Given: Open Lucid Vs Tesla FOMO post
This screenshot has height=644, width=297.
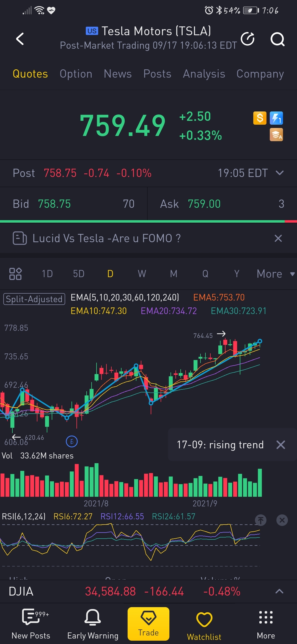Looking at the screenshot, I should tap(106, 238).
